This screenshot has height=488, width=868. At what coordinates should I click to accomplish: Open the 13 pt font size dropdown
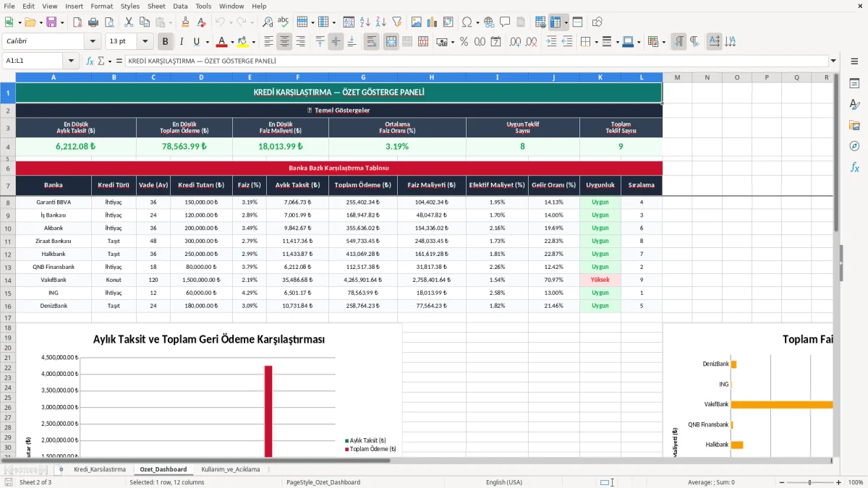(x=145, y=42)
